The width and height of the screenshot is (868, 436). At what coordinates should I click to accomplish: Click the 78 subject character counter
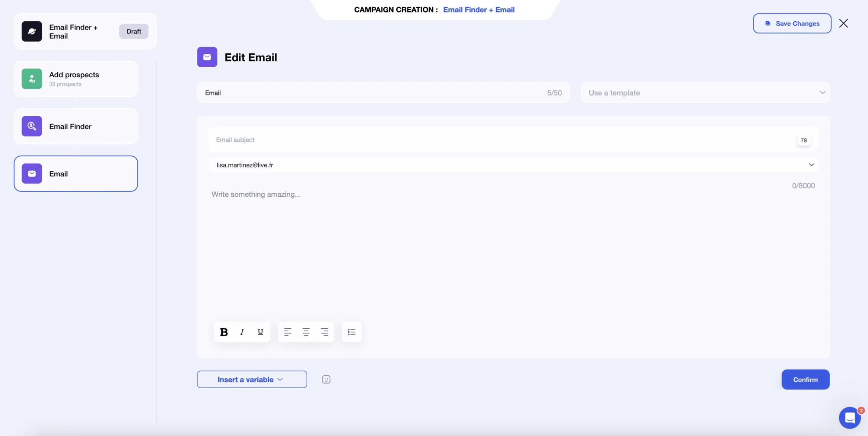point(804,140)
